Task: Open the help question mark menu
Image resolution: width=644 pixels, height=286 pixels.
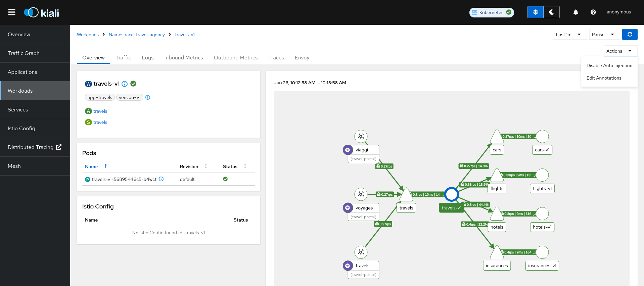Action: pyautogui.click(x=593, y=12)
